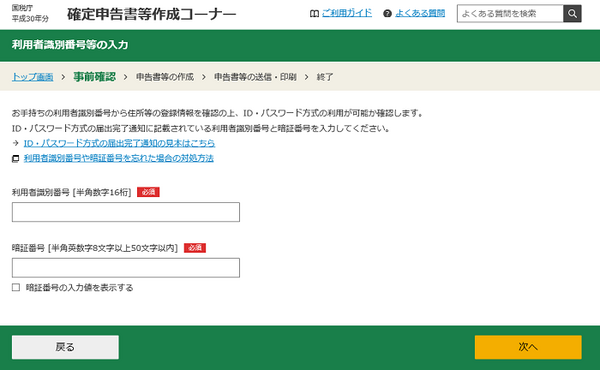Open 利用者識別番号や暗証番号を忘れた場合の対処方法 link

pos(119,158)
